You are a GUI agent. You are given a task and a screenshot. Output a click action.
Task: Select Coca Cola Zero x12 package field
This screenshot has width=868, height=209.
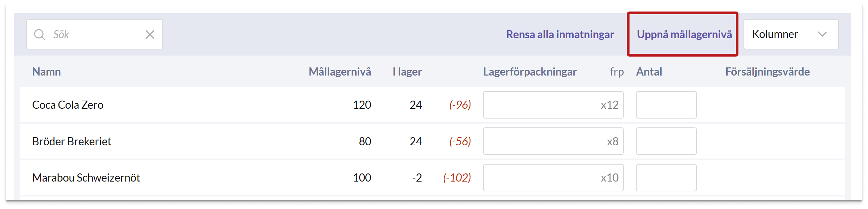pos(553,105)
